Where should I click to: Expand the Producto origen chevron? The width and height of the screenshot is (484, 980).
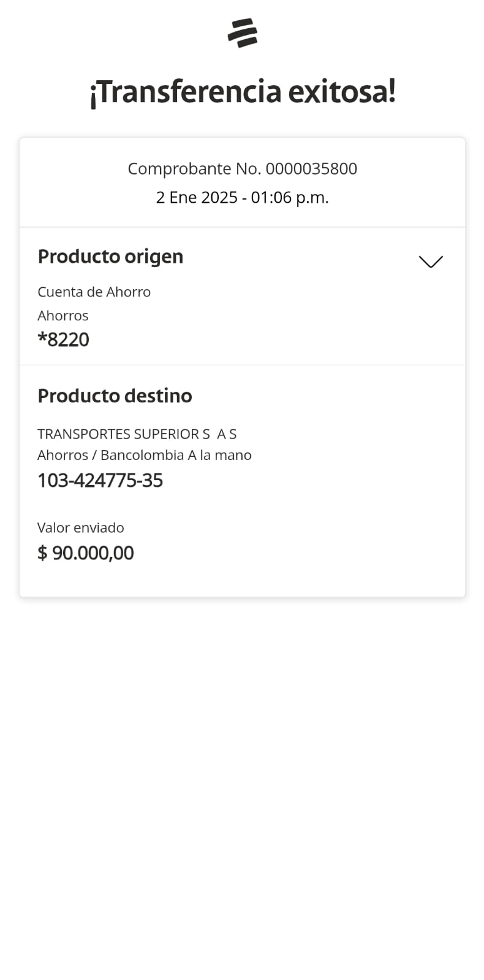tap(431, 262)
